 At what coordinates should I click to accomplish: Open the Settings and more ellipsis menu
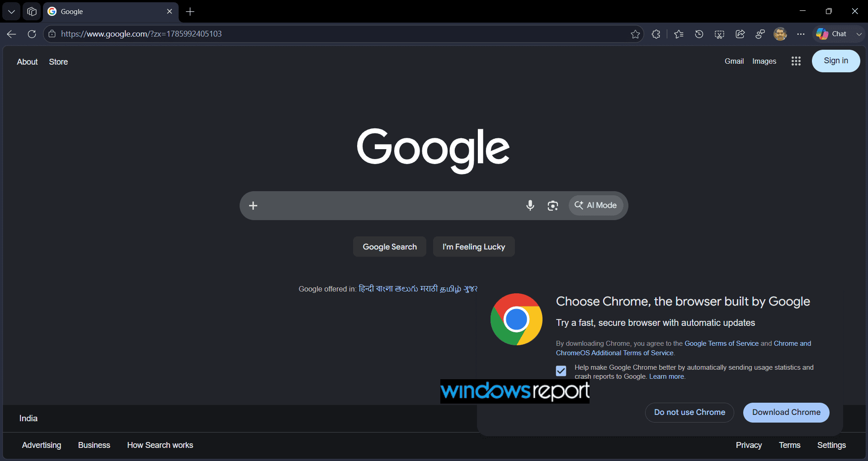click(801, 34)
